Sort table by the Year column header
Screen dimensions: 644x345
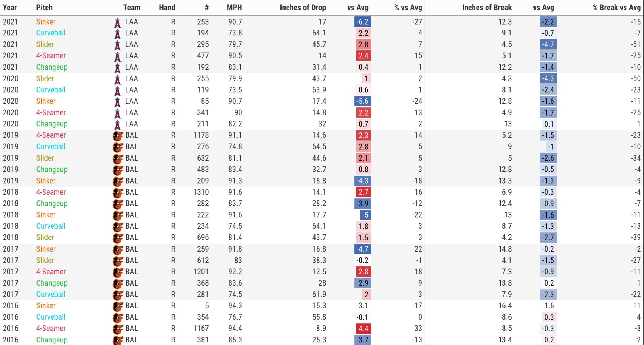(10, 8)
